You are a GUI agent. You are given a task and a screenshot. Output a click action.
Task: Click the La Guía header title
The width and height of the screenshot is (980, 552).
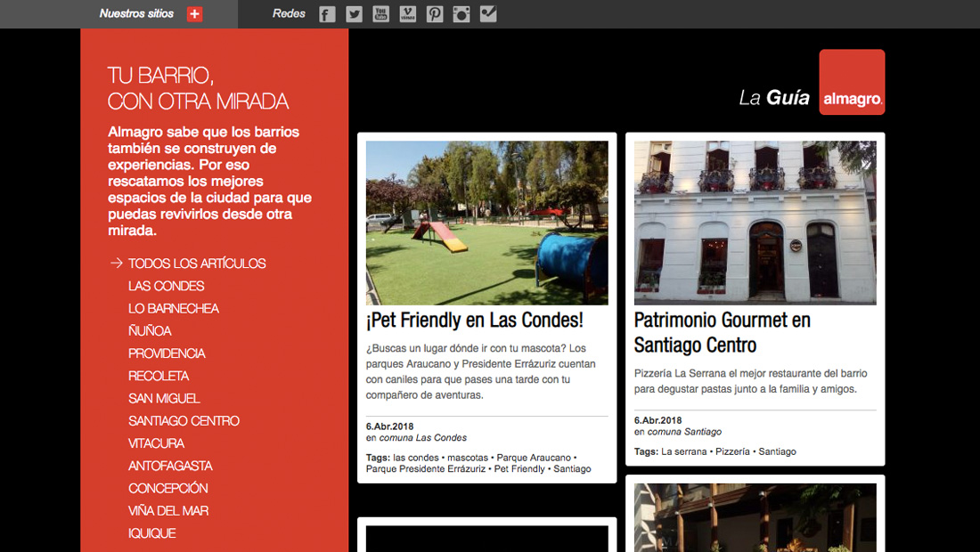pyautogui.click(x=774, y=97)
